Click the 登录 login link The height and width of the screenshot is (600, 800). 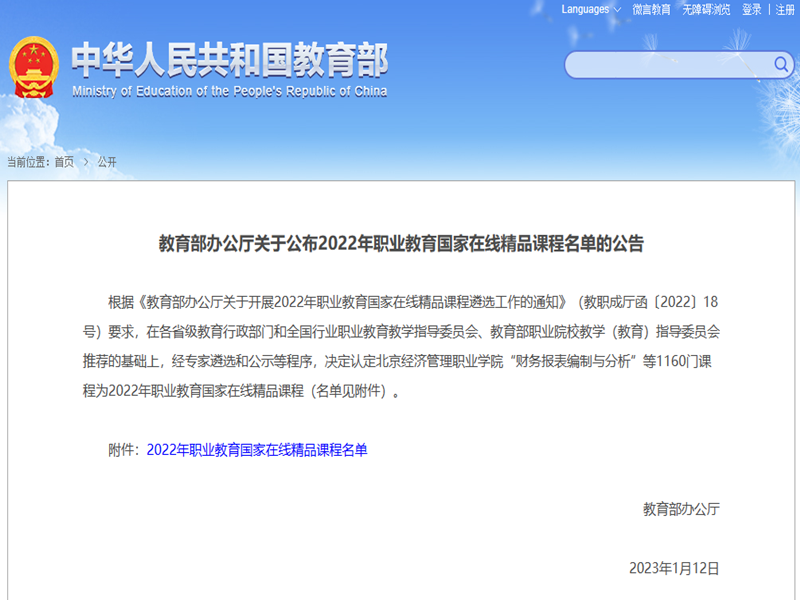[x=752, y=9]
